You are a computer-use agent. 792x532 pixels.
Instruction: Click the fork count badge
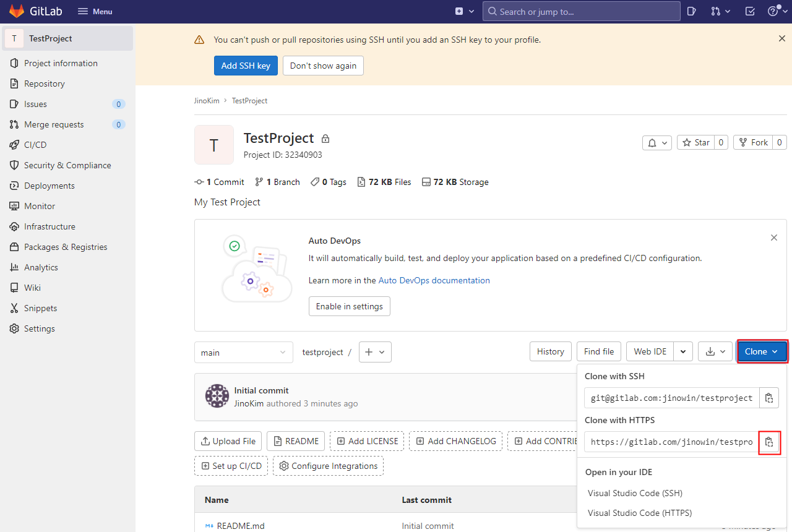click(x=780, y=142)
